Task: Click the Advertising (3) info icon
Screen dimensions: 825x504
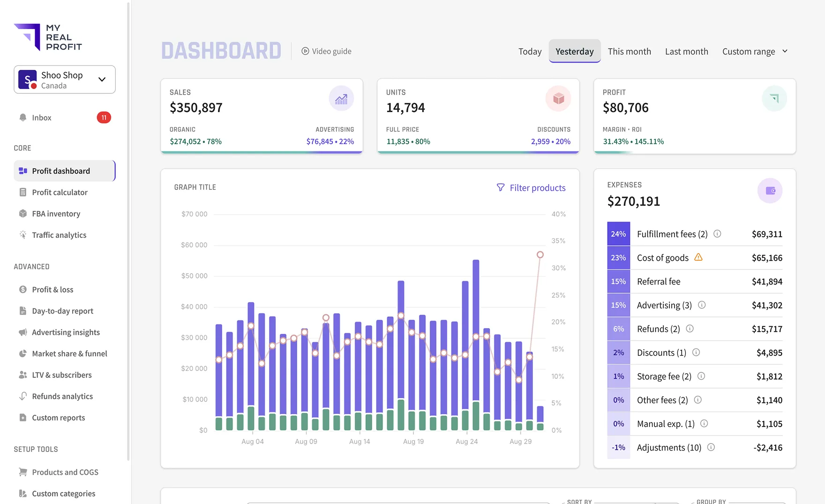Action: (x=702, y=305)
